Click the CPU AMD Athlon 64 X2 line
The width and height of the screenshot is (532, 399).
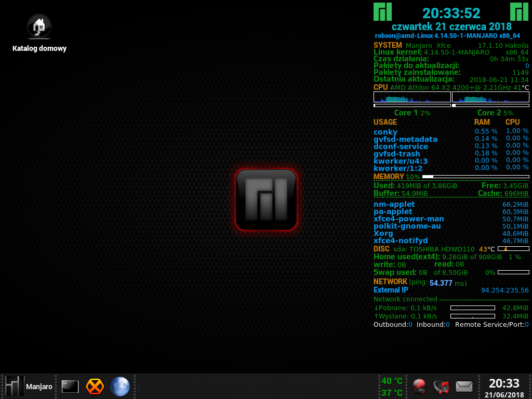451,87
